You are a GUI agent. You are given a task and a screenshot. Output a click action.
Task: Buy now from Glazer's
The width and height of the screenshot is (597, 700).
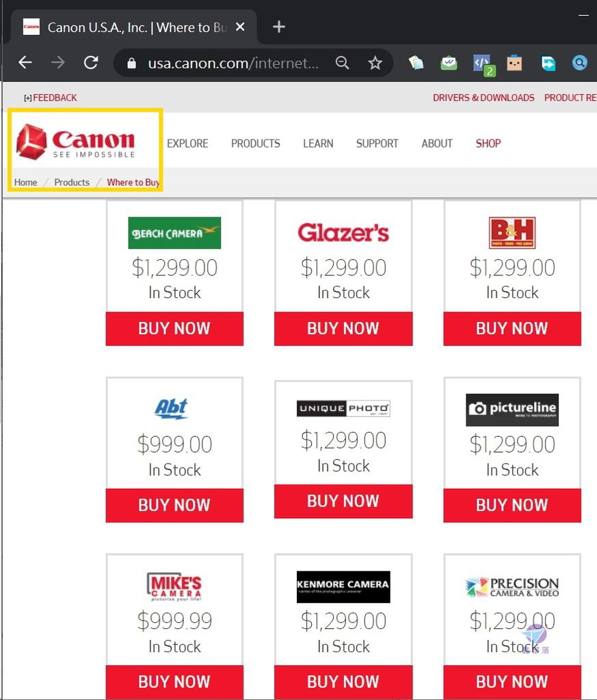(x=343, y=329)
